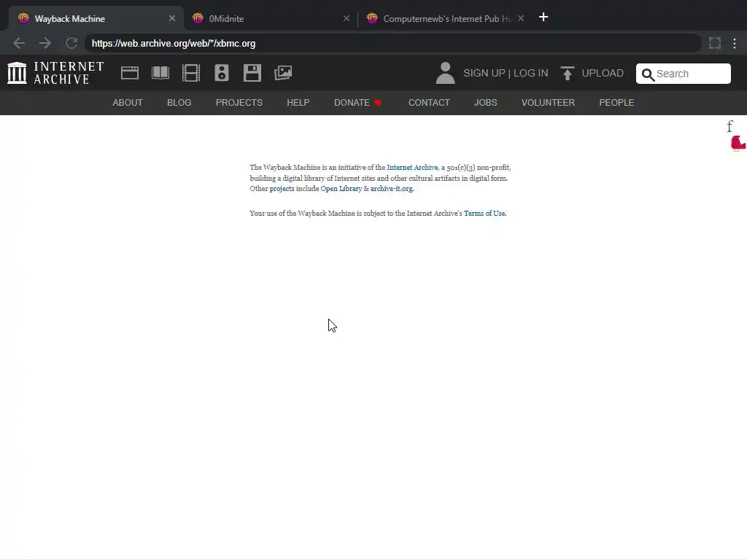This screenshot has height=560, width=747.
Task: Open the ABOUT menu item
Action: coord(127,102)
